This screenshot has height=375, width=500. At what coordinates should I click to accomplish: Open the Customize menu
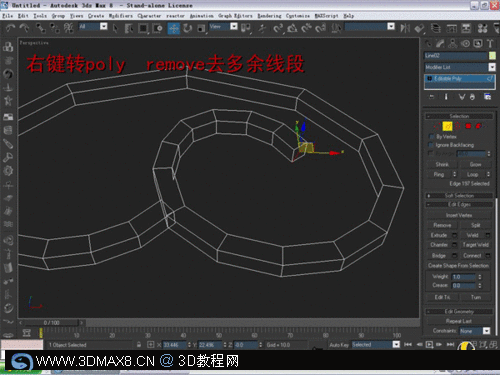(298, 16)
